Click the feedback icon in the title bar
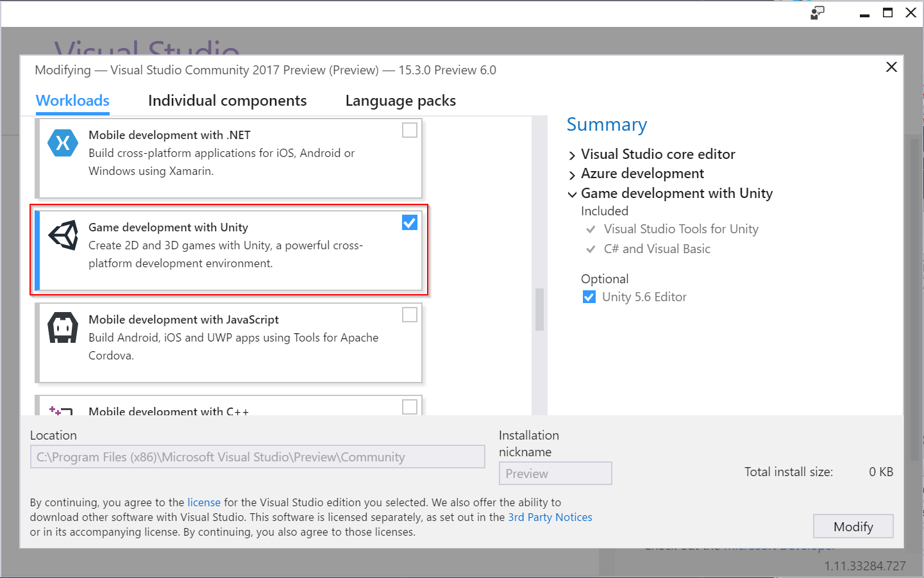The width and height of the screenshot is (924, 578). point(817,12)
